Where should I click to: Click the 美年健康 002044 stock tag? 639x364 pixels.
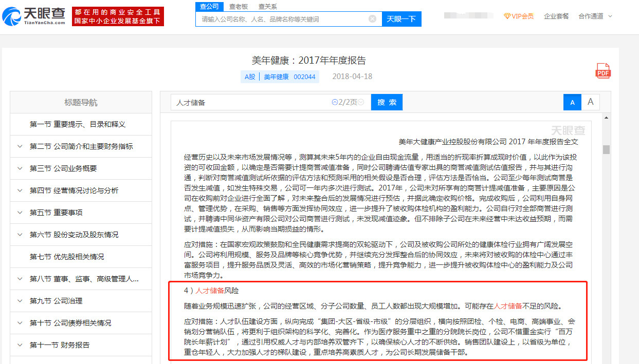(289, 76)
